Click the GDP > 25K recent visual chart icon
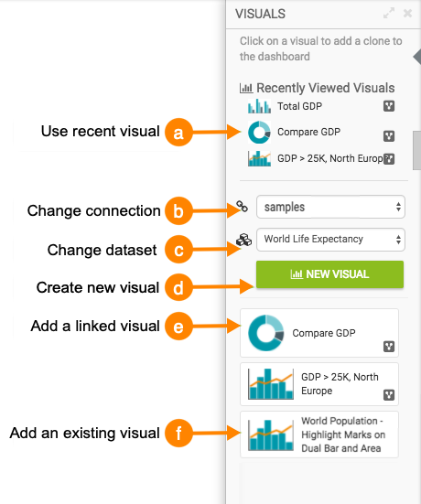This screenshot has height=504, width=421. [x=259, y=158]
